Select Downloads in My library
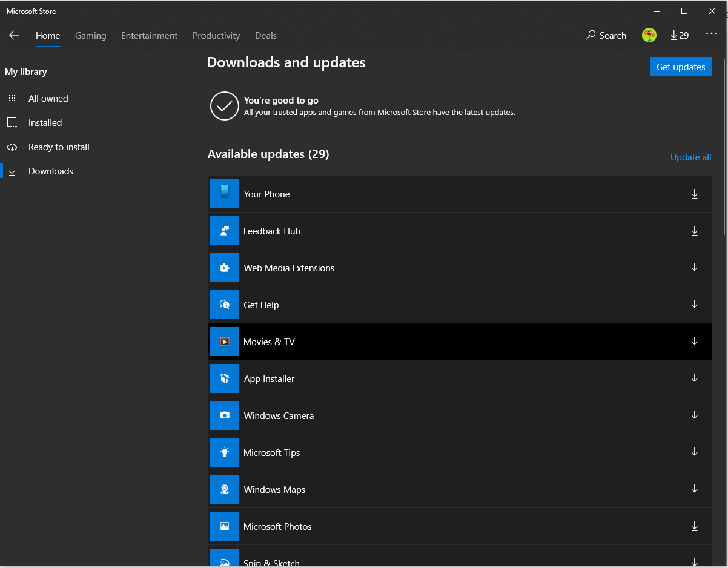The width and height of the screenshot is (728, 568). point(51,171)
